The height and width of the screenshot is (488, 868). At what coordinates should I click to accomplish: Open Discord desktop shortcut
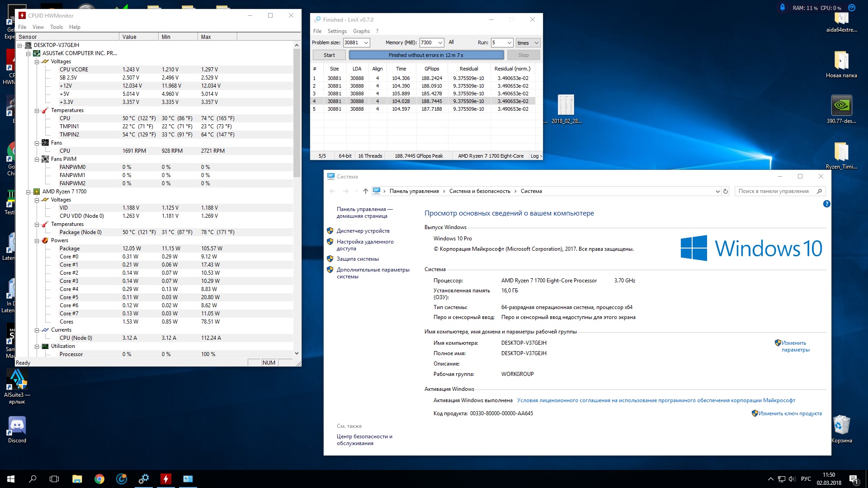tap(17, 426)
